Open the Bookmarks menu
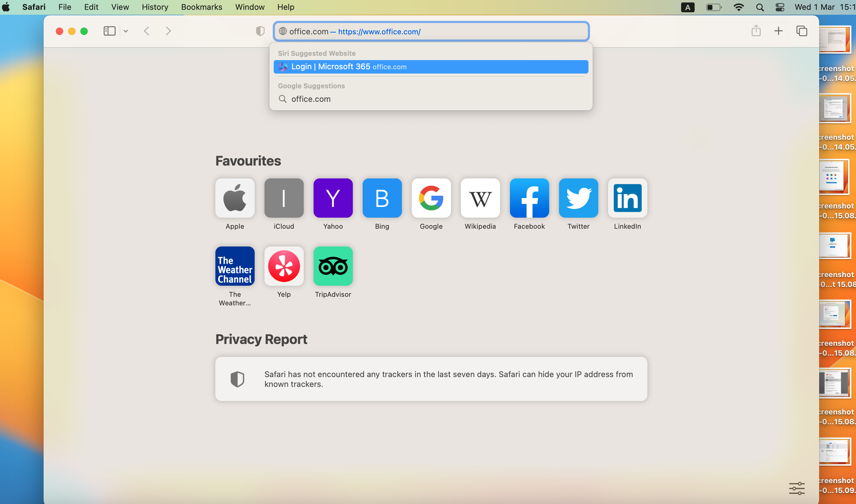Image resolution: width=856 pixels, height=504 pixels. click(202, 7)
